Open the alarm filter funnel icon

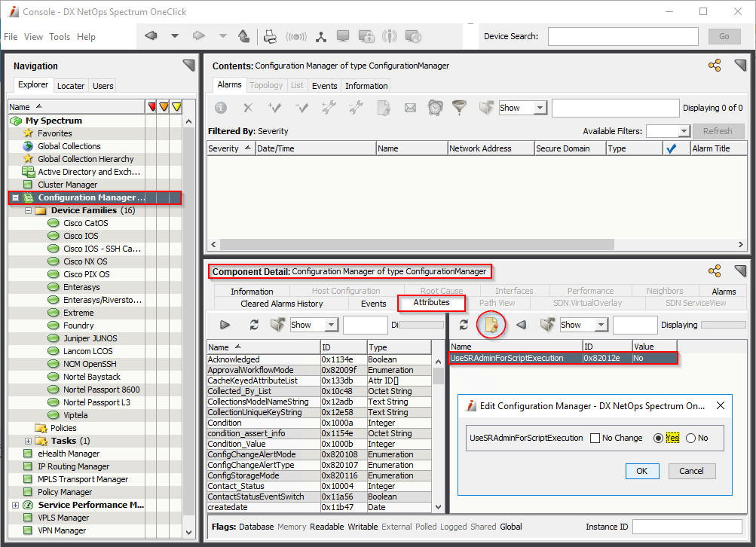click(x=459, y=108)
